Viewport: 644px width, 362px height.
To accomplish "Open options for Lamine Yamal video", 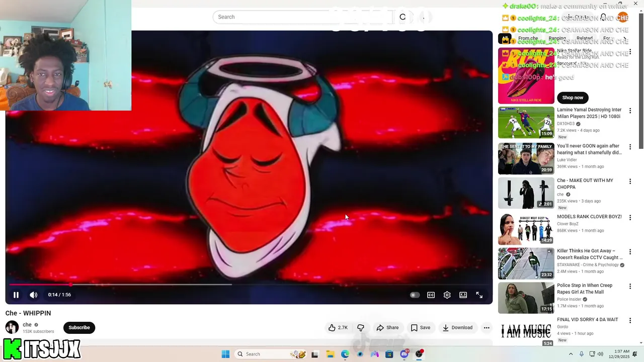I will click(x=630, y=111).
